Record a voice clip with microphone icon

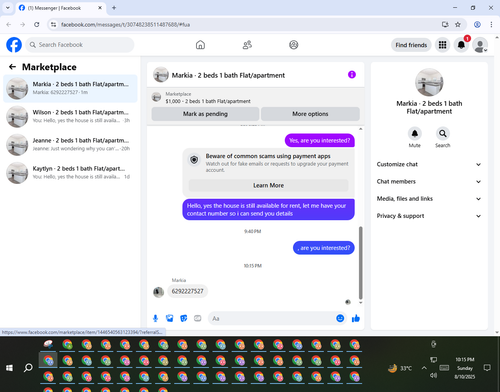point(155,318)
